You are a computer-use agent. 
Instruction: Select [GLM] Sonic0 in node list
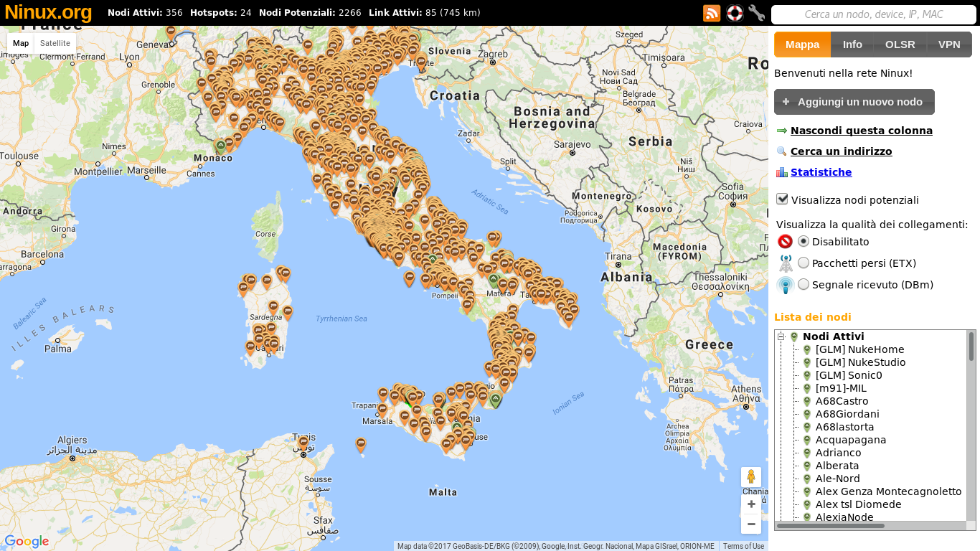pyautogui.click(x=849, y=375)
